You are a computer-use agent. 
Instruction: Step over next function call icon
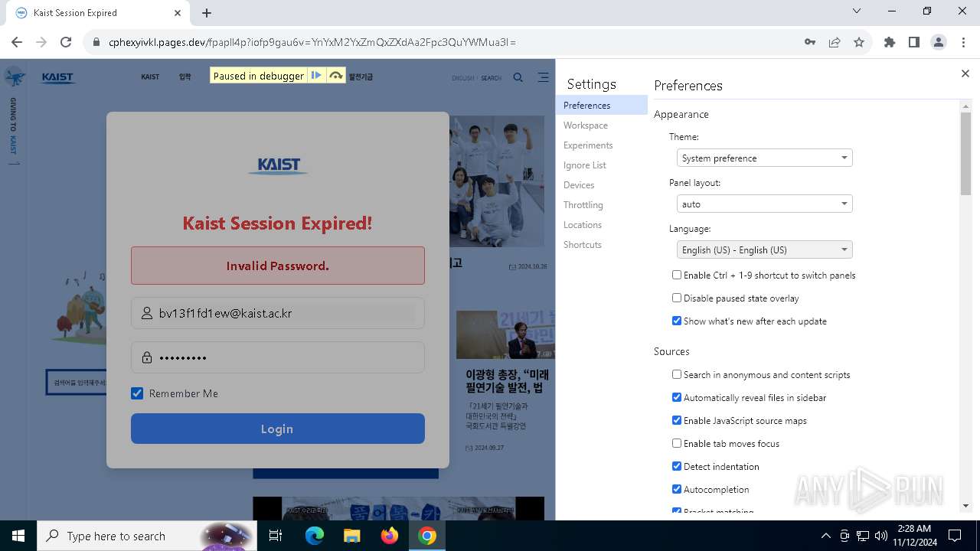pos(335,75)
